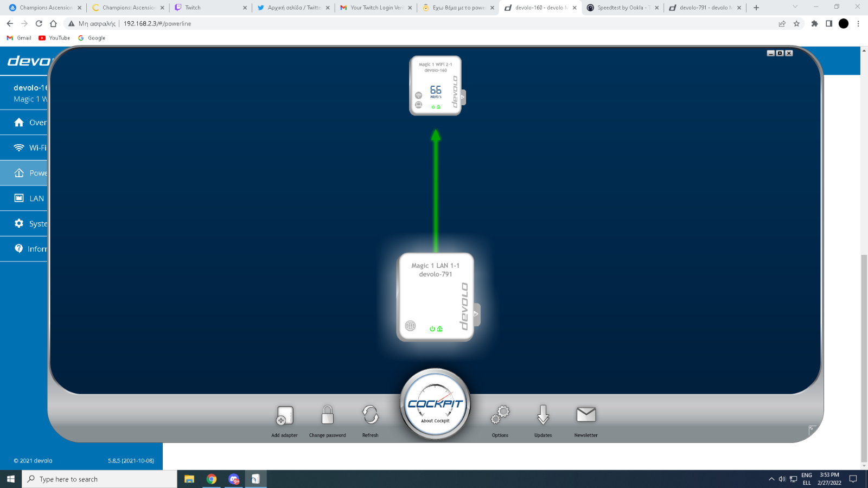
Task: Open Chrome three-dot menu
Action: pos(858,23)
